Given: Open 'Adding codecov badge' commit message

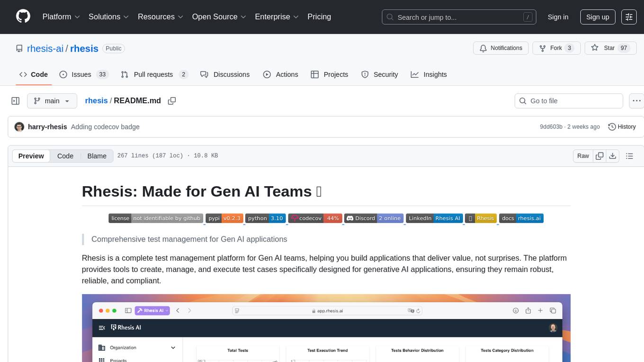Looking at the screenshot, I should tap(105, 127).
